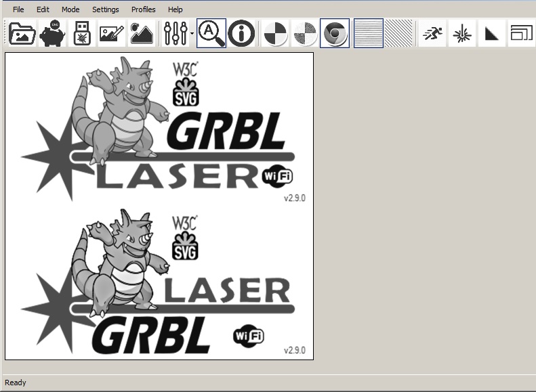Click the open image folder icon
The width and height of the screenshot is (536, 392).
22,33
